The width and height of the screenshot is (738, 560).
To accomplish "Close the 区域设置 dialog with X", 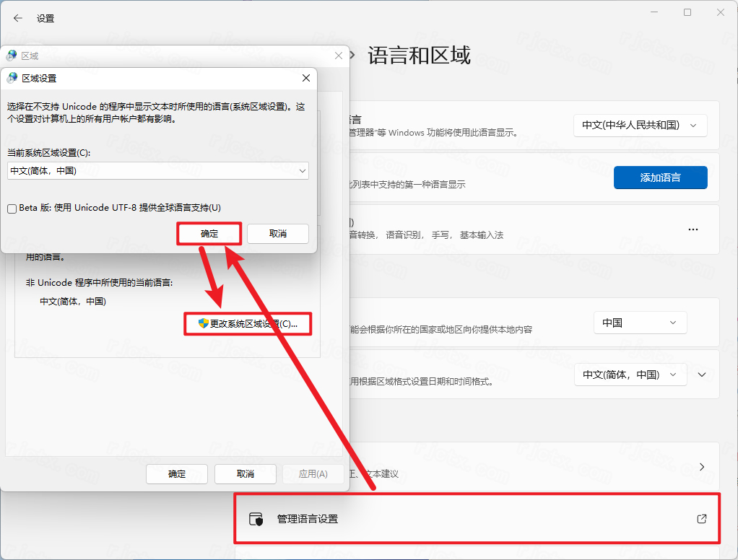I will (306, 78).
